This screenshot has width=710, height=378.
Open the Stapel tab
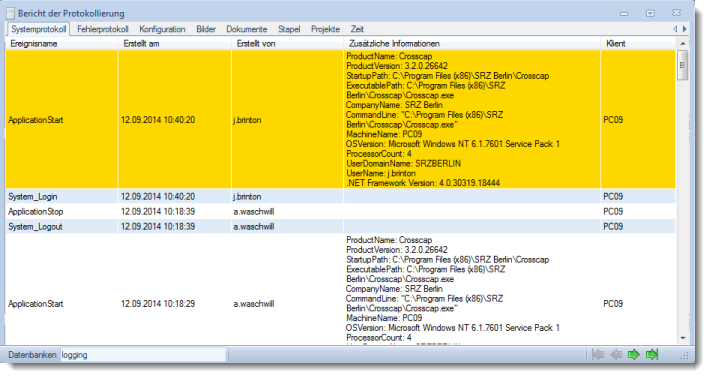click(x=289, y=29)
